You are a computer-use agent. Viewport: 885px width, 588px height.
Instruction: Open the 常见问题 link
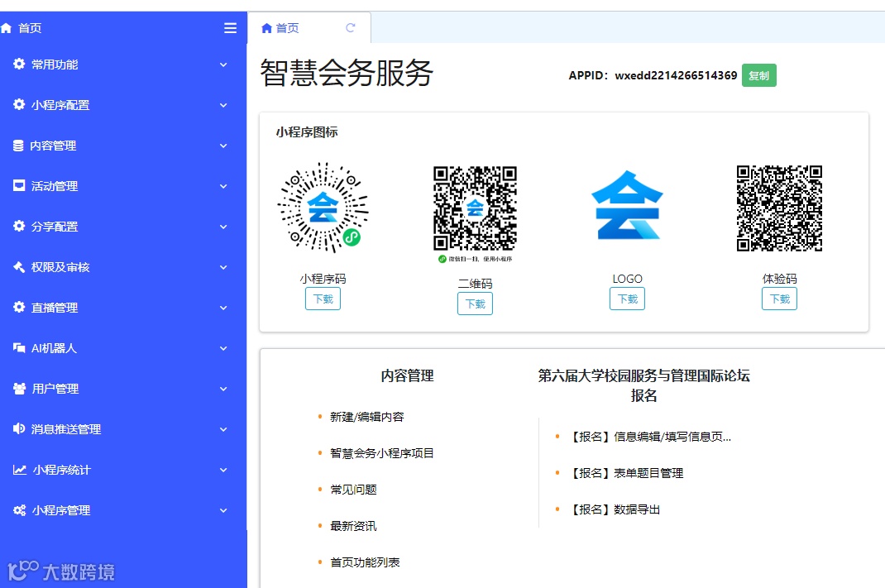point(353,490)
